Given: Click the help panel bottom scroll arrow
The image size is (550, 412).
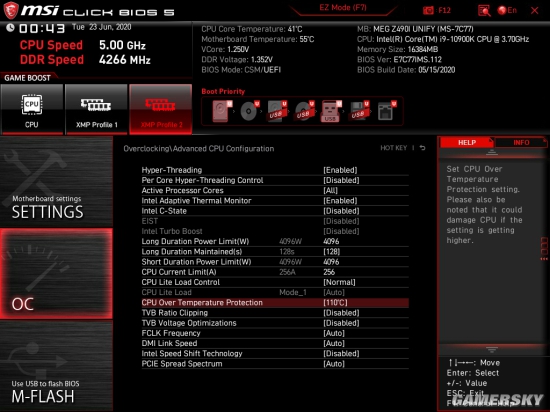Looking at the screenshot, I should (492, 350).
